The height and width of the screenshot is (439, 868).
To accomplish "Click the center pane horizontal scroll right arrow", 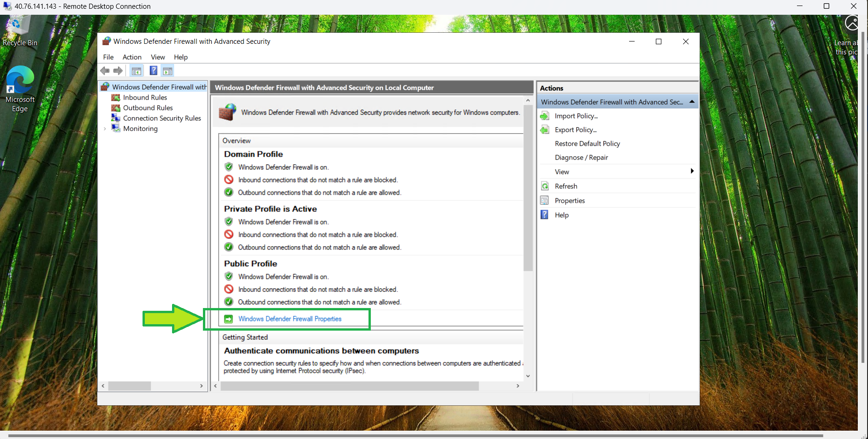I will [518, 386].
